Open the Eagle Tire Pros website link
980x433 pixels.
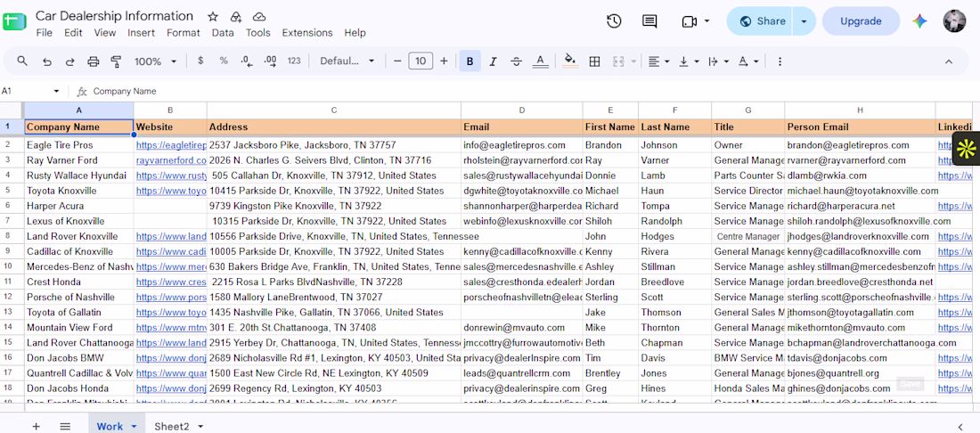click(x=171, y=145)
